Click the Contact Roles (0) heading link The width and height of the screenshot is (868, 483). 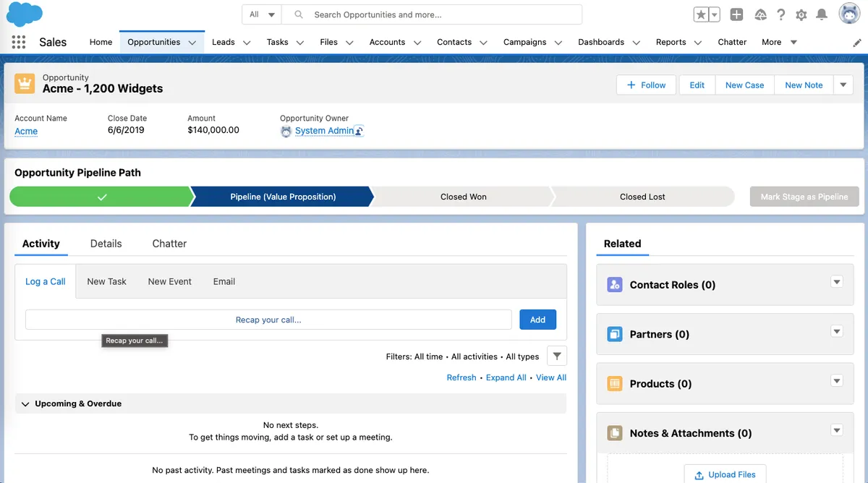click(x=673, y=285)
